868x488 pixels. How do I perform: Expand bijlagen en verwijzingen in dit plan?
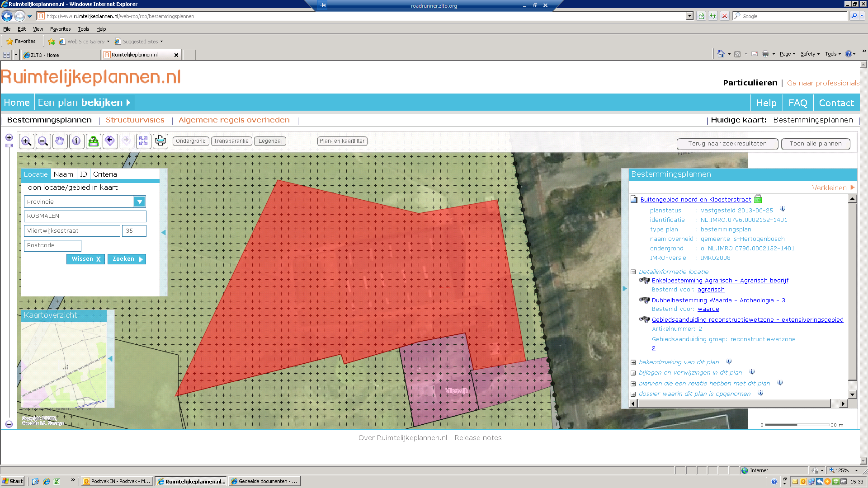(x=633, y=373)
